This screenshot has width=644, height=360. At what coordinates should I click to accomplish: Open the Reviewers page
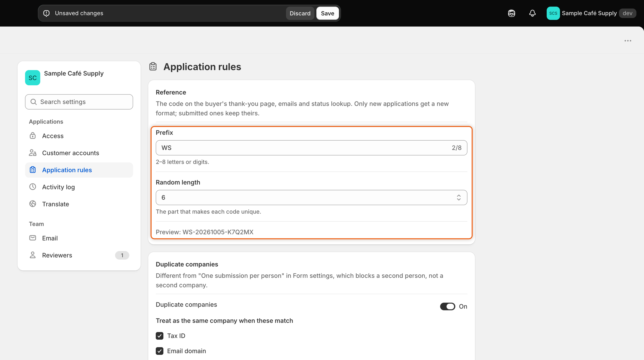tap(79, 255)
